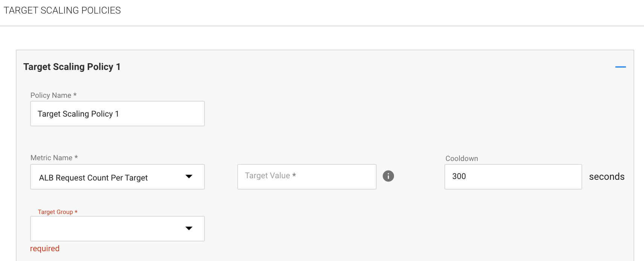Screen dimensions: 644x261
Task: Click the Policy Name label
Action: (51, 95)
